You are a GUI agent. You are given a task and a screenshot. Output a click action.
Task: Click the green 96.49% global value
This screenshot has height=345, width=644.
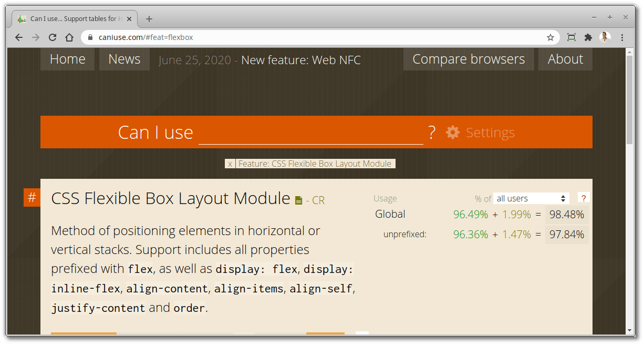pyautogui.click(x=471, y=215)
